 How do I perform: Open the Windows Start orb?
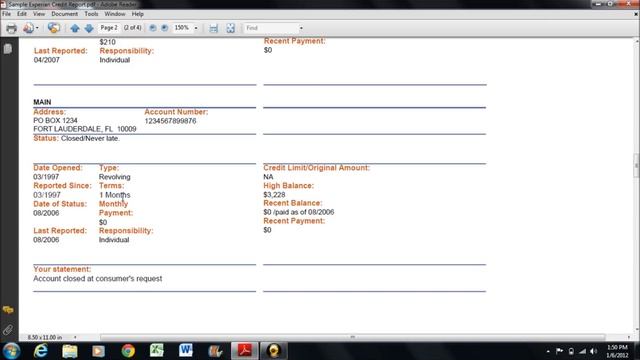pyautogui.click(x=11, y=351)
